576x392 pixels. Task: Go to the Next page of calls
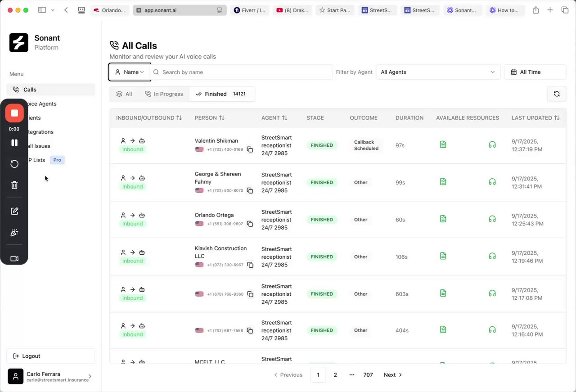tap(392, 375)
